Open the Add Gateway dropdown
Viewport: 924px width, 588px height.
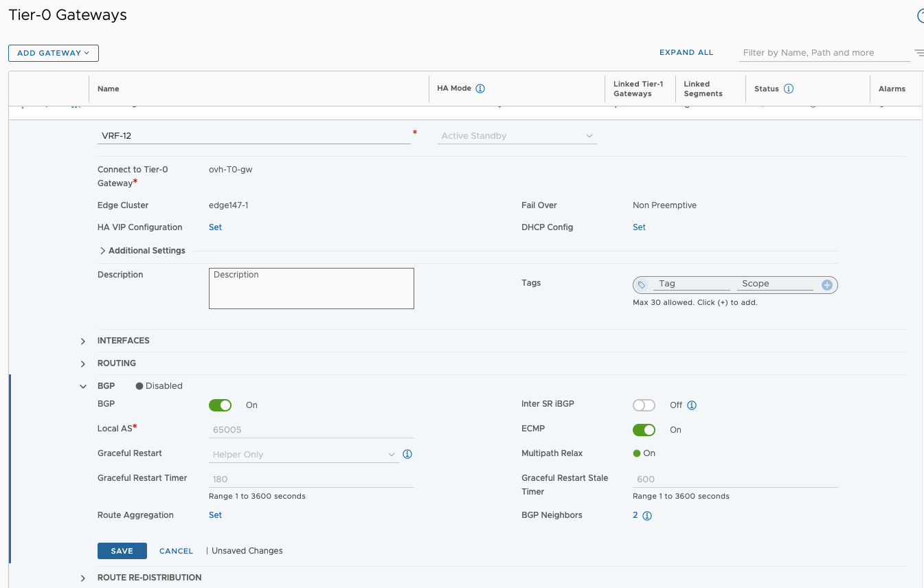point(54,53)
